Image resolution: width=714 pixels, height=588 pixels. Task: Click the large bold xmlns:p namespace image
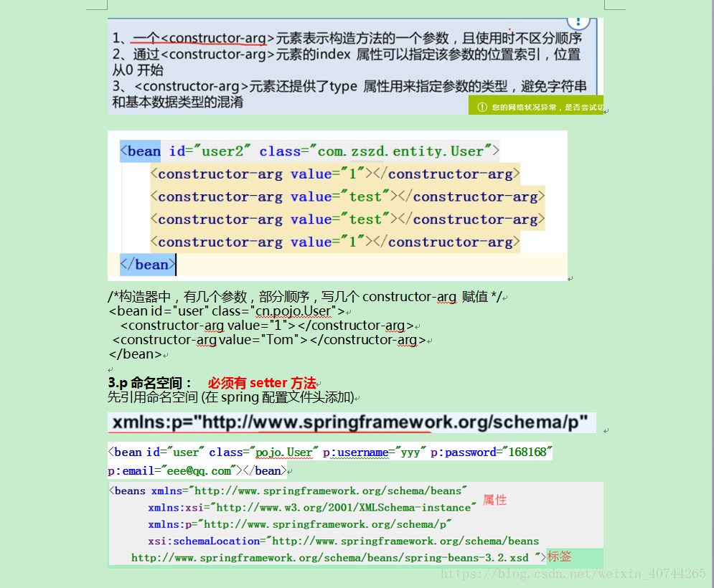[x=352, y=422]
